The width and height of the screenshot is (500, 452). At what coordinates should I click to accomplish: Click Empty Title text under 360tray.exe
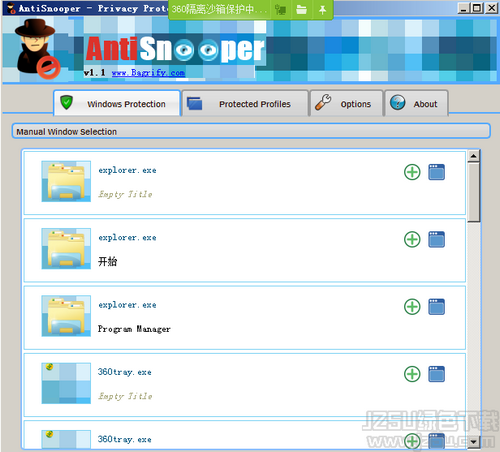[x=125, y=396]
